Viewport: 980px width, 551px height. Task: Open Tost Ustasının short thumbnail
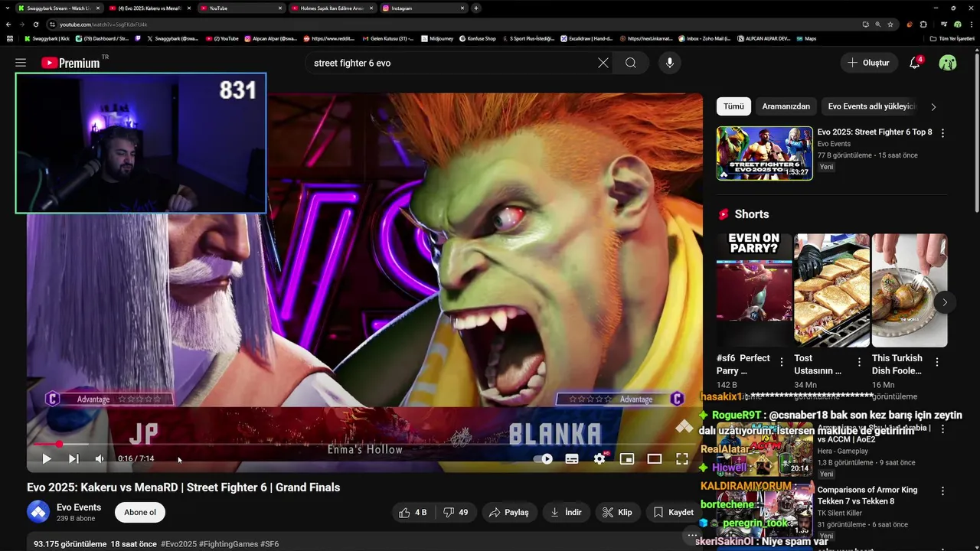(831, 290)
